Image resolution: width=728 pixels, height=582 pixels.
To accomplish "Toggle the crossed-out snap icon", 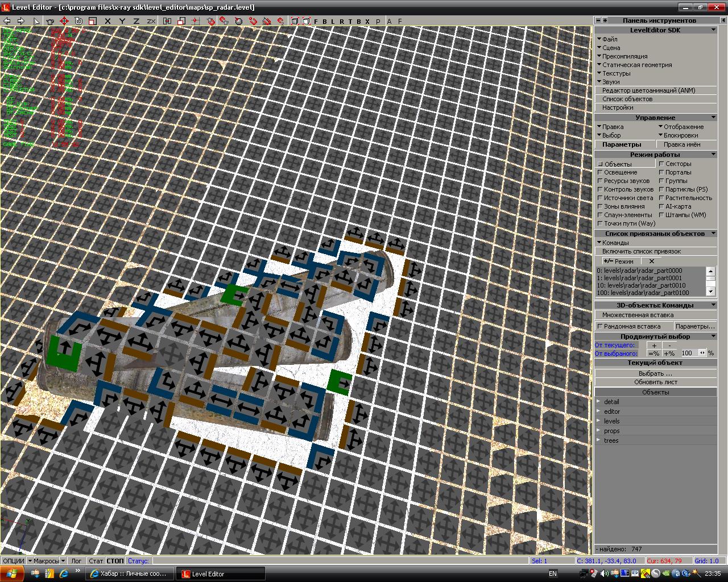I will pos(267,21).
